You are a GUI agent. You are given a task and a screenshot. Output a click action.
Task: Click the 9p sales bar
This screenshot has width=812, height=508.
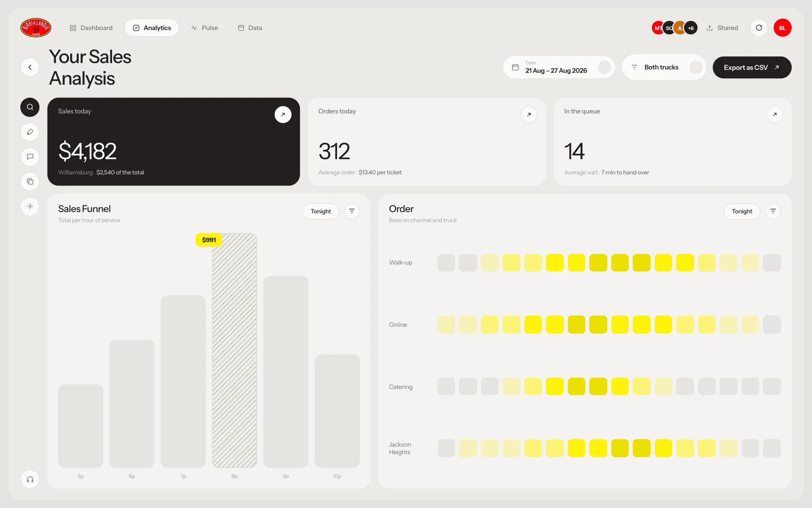286,372
